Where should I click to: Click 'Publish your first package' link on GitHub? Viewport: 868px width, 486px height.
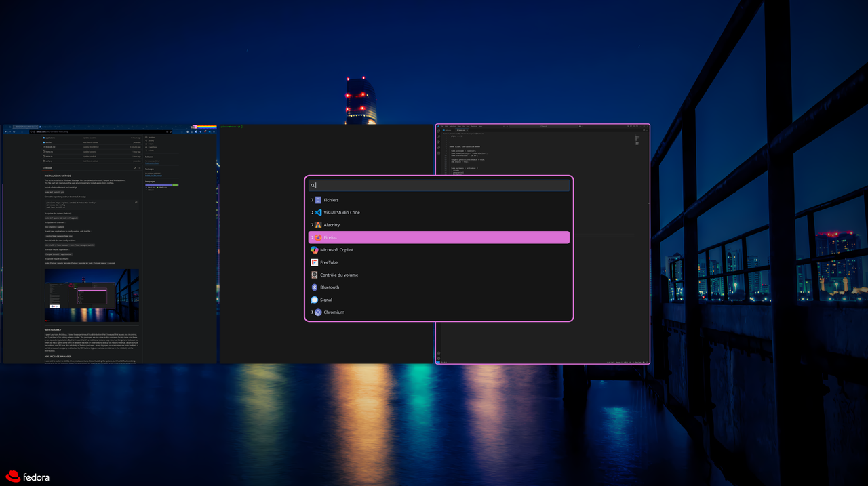[x=153, y=176]
